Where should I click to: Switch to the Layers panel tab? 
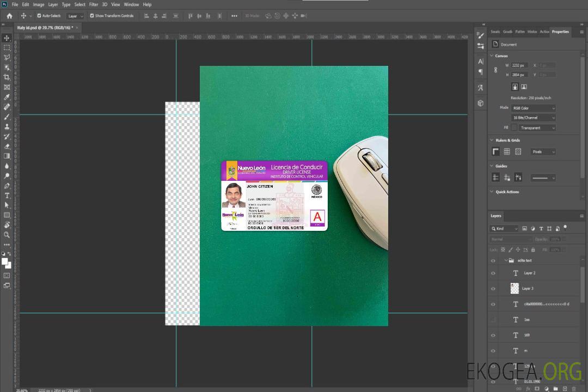[496, 216]
